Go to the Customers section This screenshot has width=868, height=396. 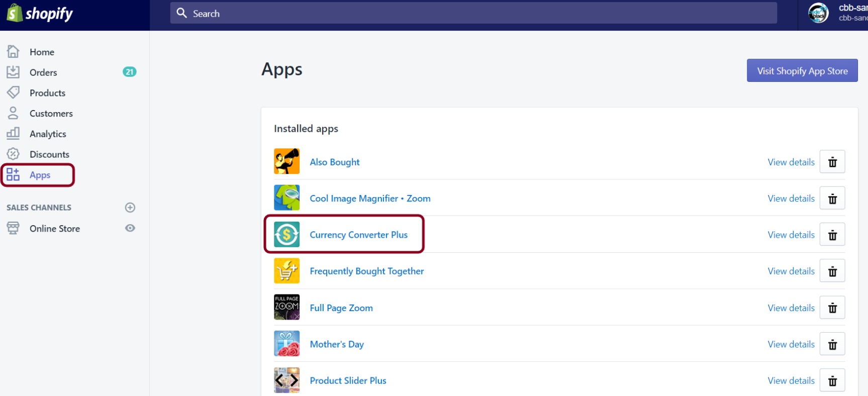(x=51, y=114)
